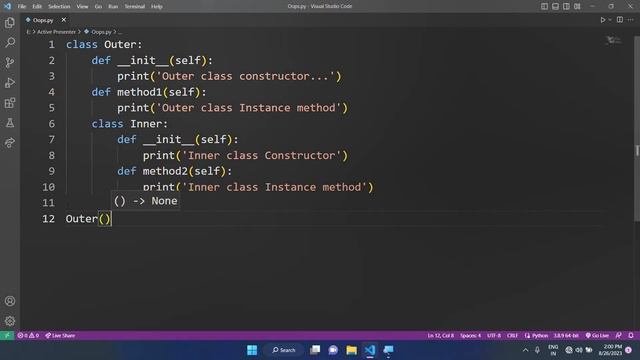
Task: Open the Manage gear icon
Action: point(10,321)
